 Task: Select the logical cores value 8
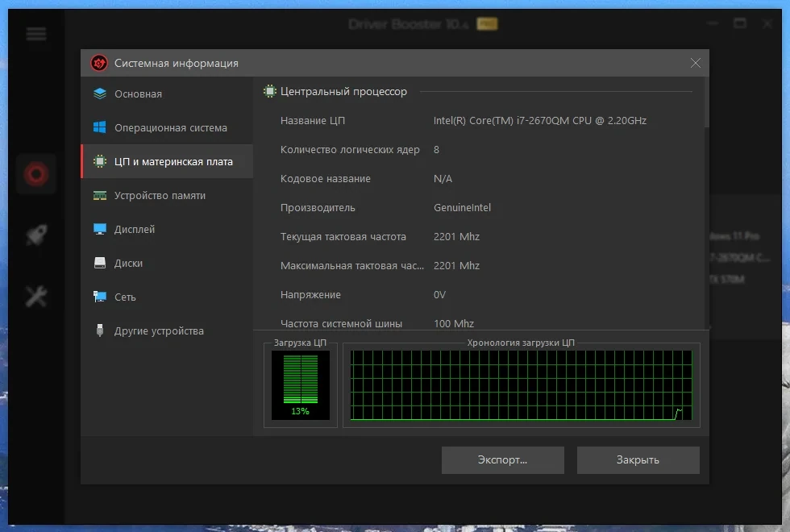coord(436,150)
